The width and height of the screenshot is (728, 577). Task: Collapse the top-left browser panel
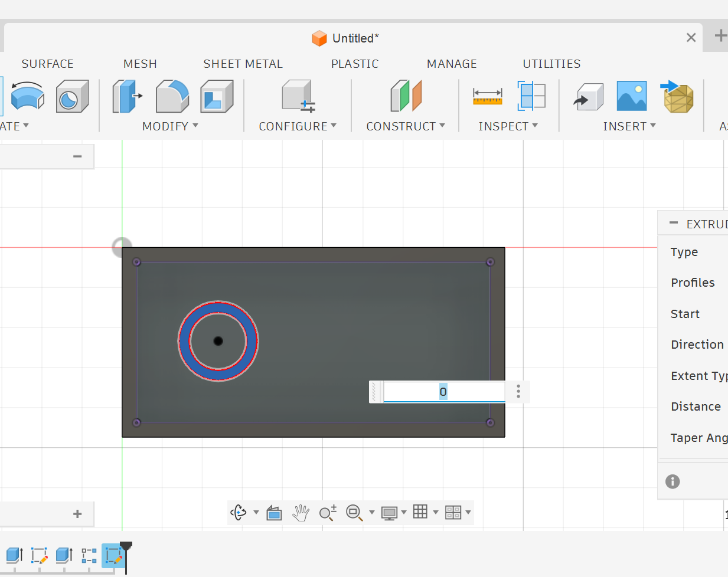click(77, 156)
